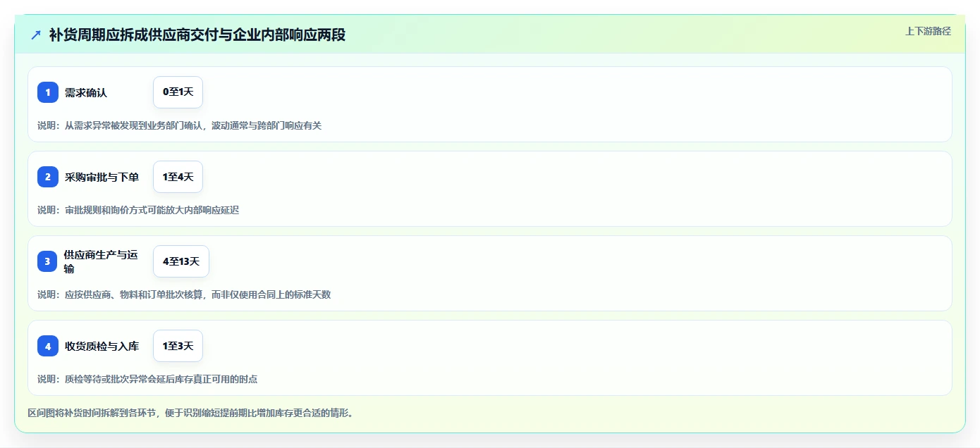Click the 收货质检与入库 step title

(x=102, y=346)
